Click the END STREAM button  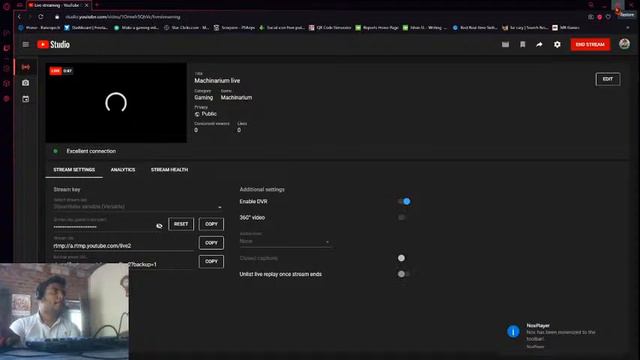click(x=590, y=44)
